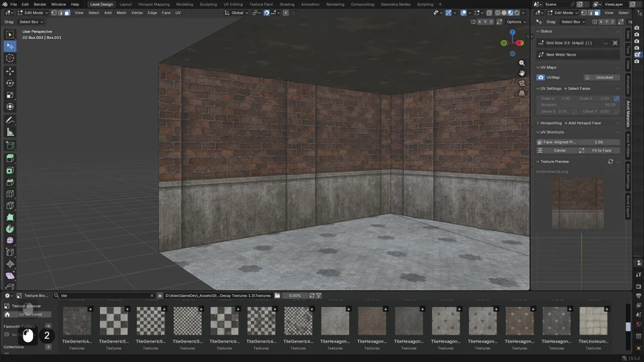Enable edge select mode in main viewport header
Image resolution: width=644 pixels, height=362 pixels.
60,13
